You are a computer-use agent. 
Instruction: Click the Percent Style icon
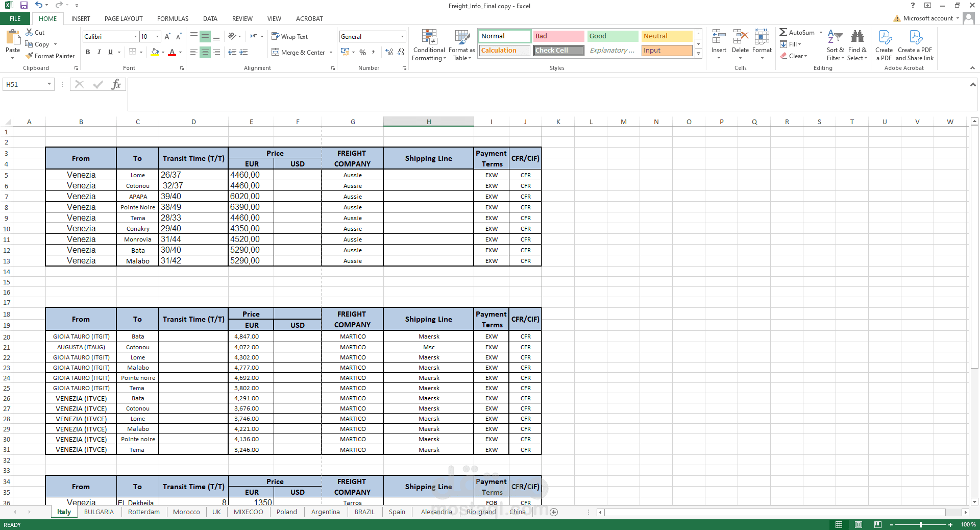362,52
